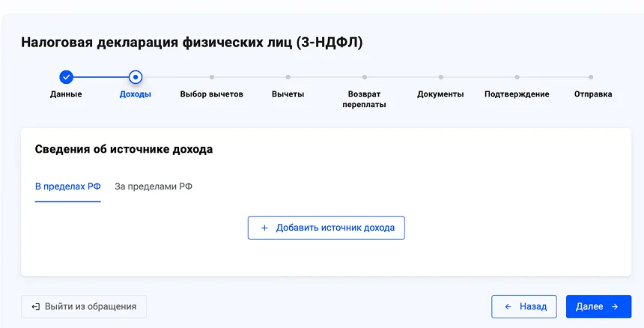Click the right arrow icon in the Далее button
This screenshot has height=328, width=644.
[x=615, y=306]
